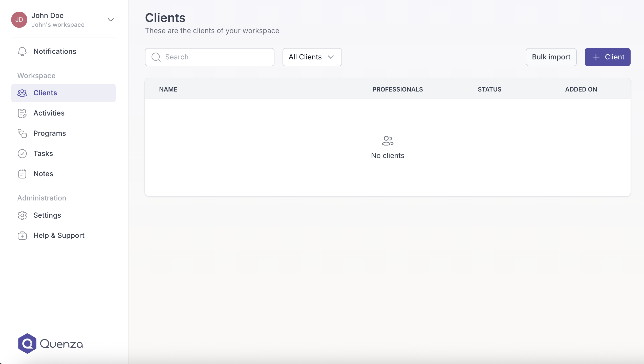Open the Settings menu item

[47, 215]
